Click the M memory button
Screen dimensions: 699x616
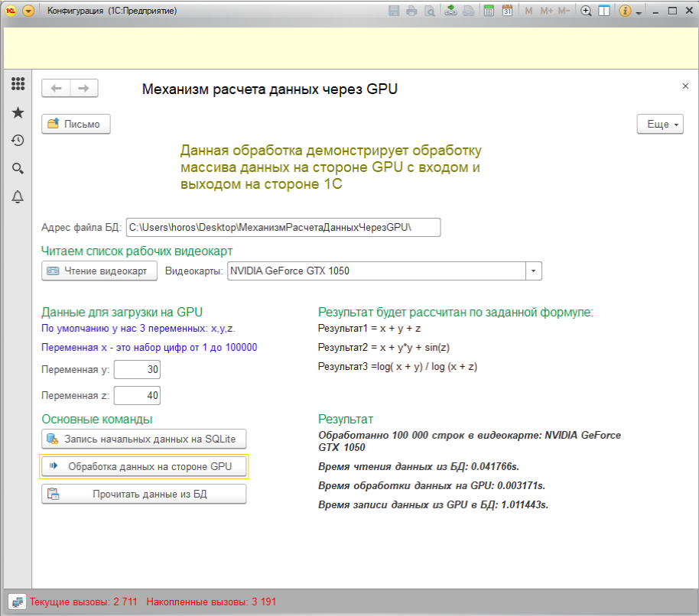pos(528,11)
